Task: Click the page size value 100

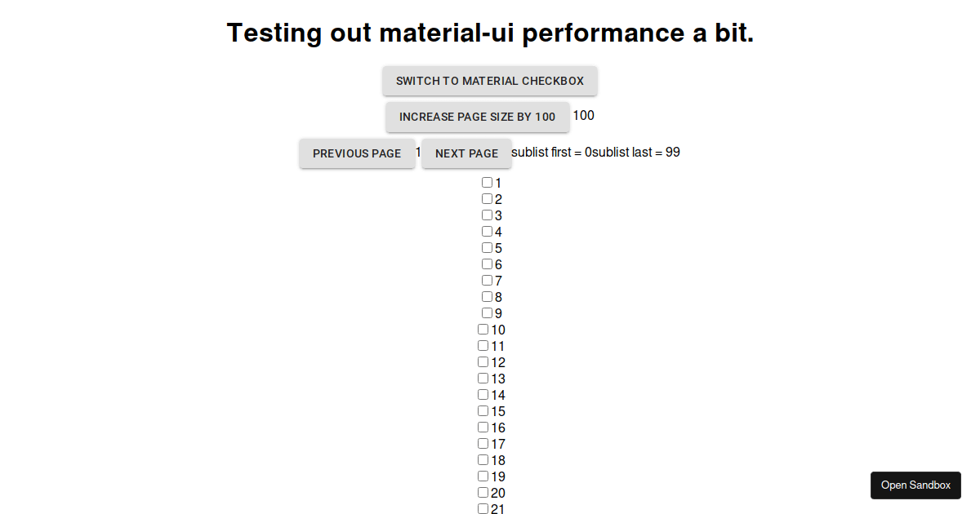Action: tap(583, 115)
